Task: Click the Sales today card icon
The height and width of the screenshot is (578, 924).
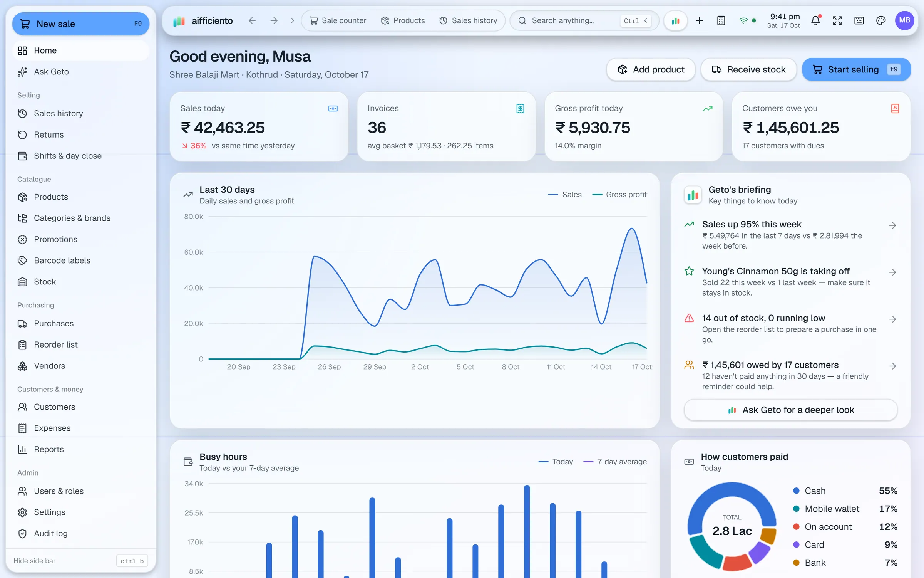Action: coord(333,109)
